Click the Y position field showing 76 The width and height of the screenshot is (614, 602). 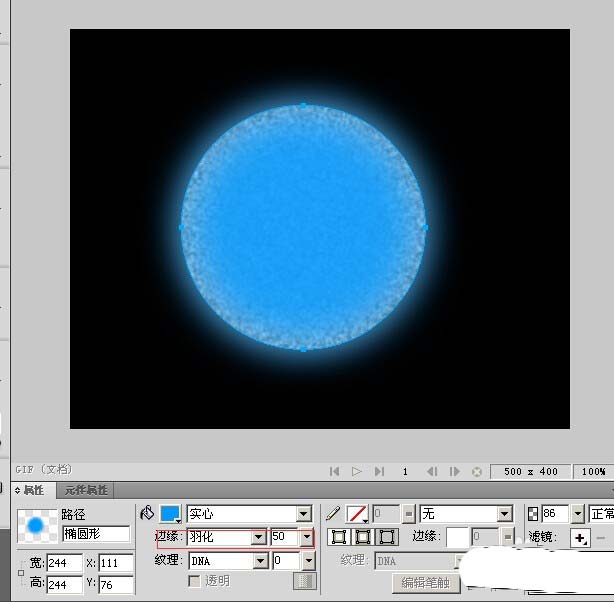116,585
